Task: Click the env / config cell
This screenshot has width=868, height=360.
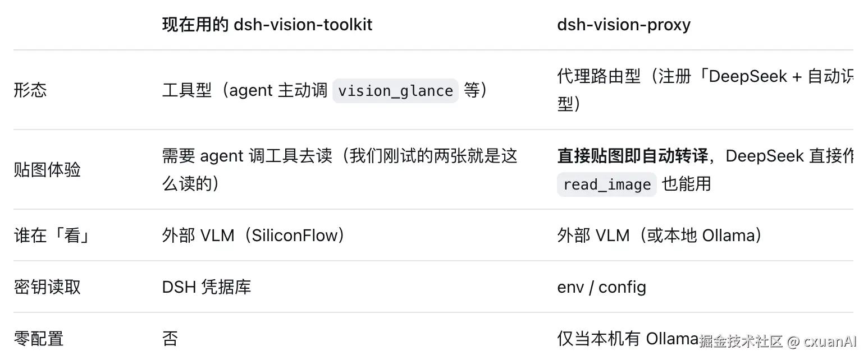Action: coord(601,287)
